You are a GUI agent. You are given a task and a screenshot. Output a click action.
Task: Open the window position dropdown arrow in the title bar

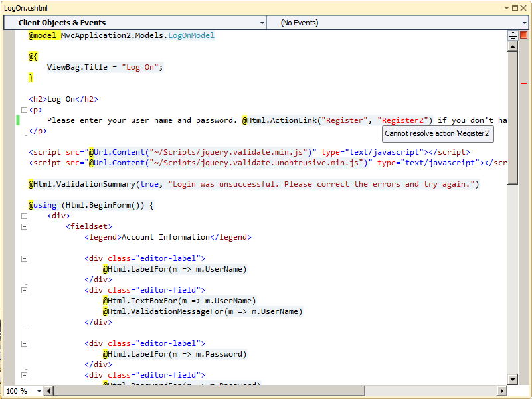(507, 7)
